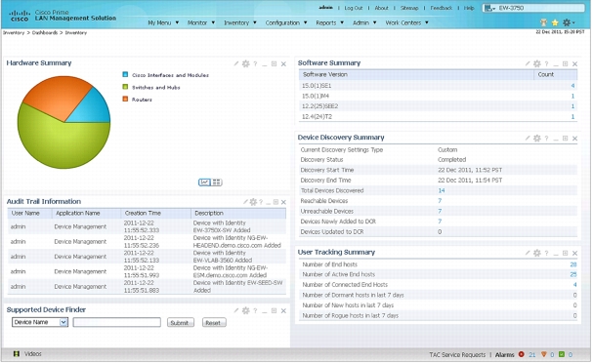Image resolution: width=593 pixels, height=364 pixels.
Task: Open the Work Centers menu
Action: tap(407, 22)
